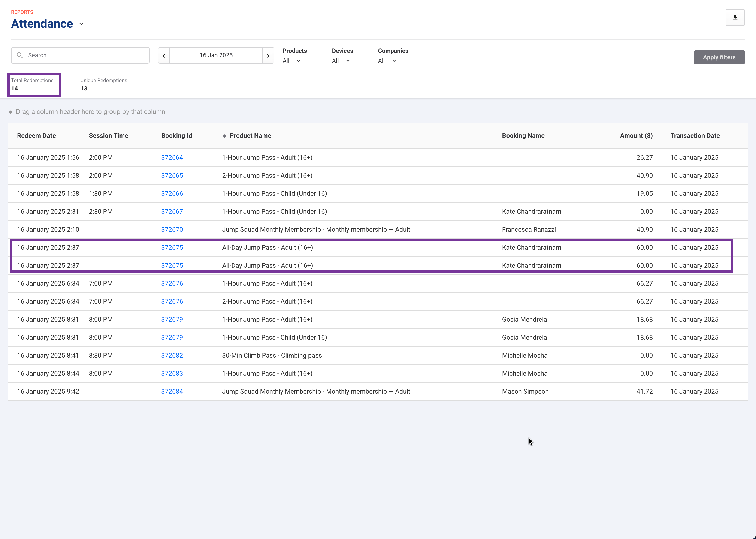
Task: Select the Mason Simpson booking name
Action: 525,391
